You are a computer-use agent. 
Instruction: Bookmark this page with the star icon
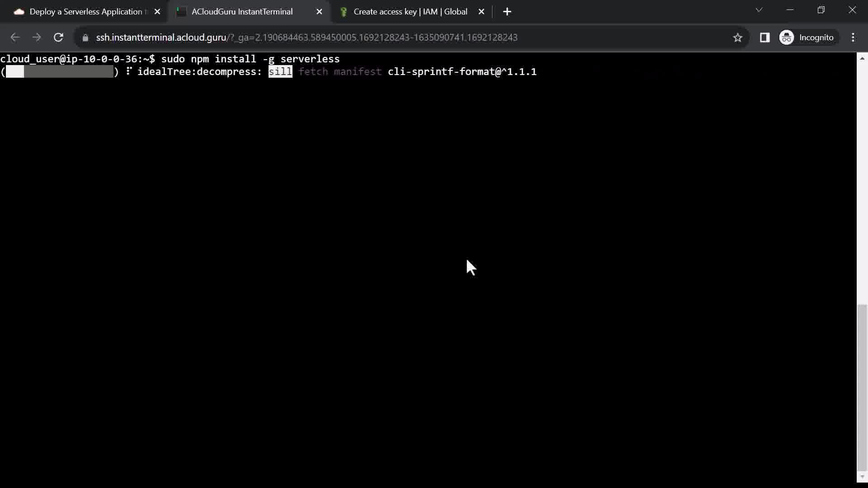738,38
